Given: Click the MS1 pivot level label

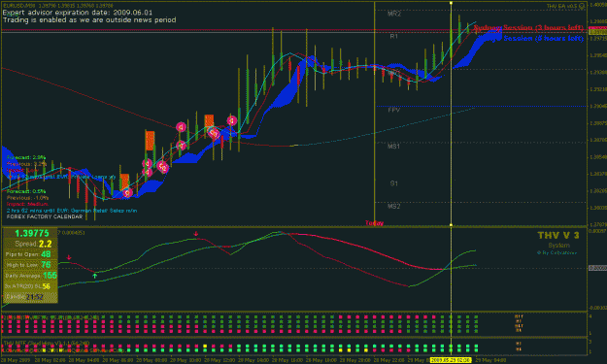Looking at the screenshot, I should [x=393, y=147].
